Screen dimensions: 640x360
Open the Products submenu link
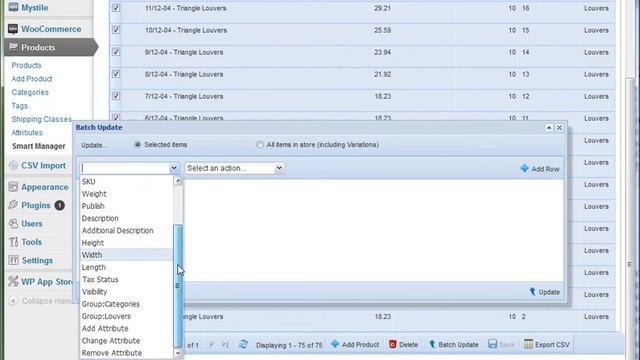(x=26, y=65)
